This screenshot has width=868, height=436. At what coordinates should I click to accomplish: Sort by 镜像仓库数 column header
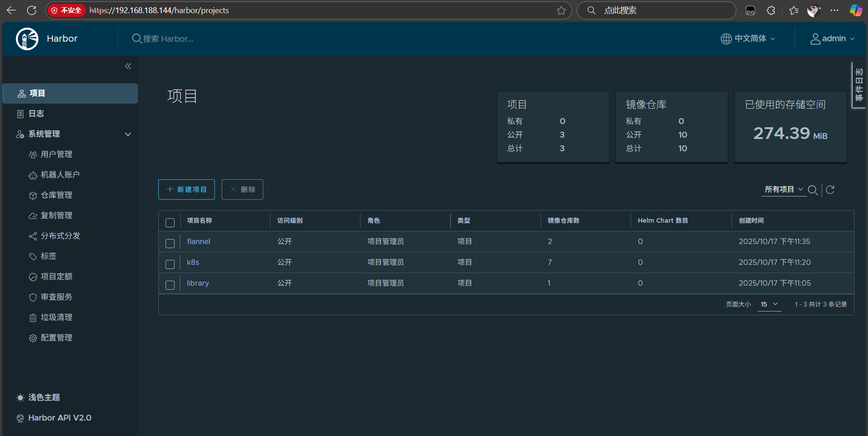click(x=564, y=221)
